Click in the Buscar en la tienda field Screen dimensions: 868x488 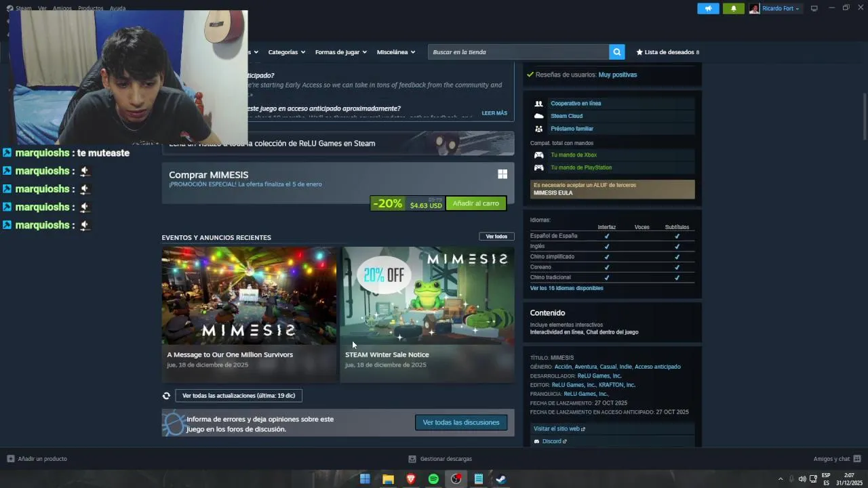(x=518, y=52)
